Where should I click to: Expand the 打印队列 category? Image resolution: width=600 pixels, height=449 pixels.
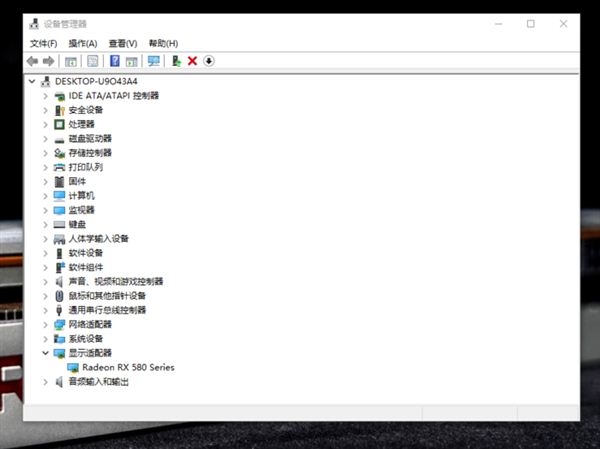click(x=46, y=167)
